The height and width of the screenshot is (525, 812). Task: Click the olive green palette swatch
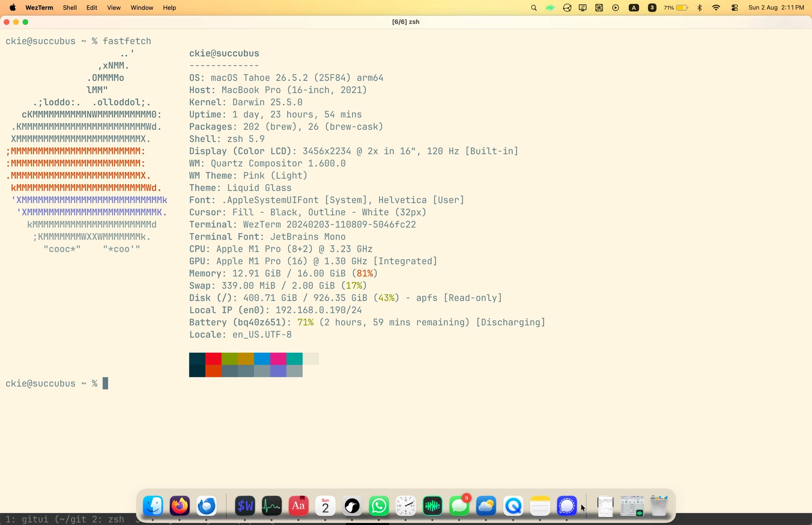point(230,359)
